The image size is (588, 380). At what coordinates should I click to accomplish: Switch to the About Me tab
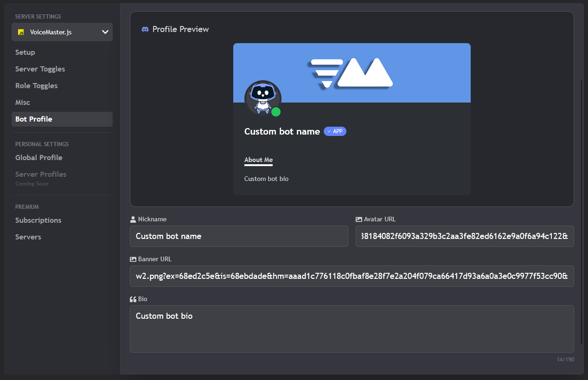click(x=258, y=160)
